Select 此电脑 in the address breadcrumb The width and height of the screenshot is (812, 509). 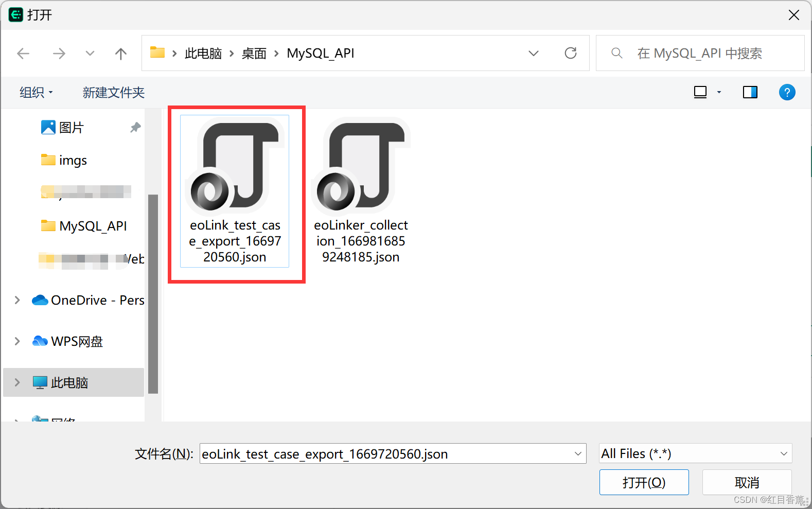tap(203, 54)
